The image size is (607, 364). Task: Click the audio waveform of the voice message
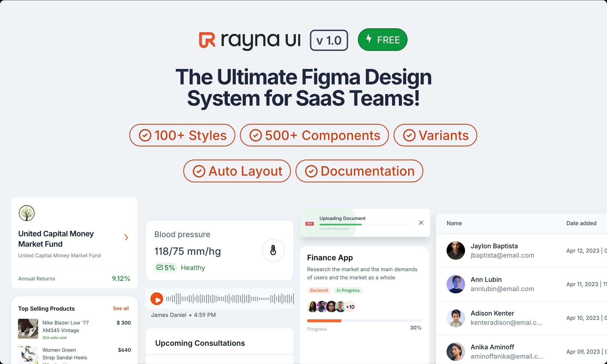(x=230, y=299)
